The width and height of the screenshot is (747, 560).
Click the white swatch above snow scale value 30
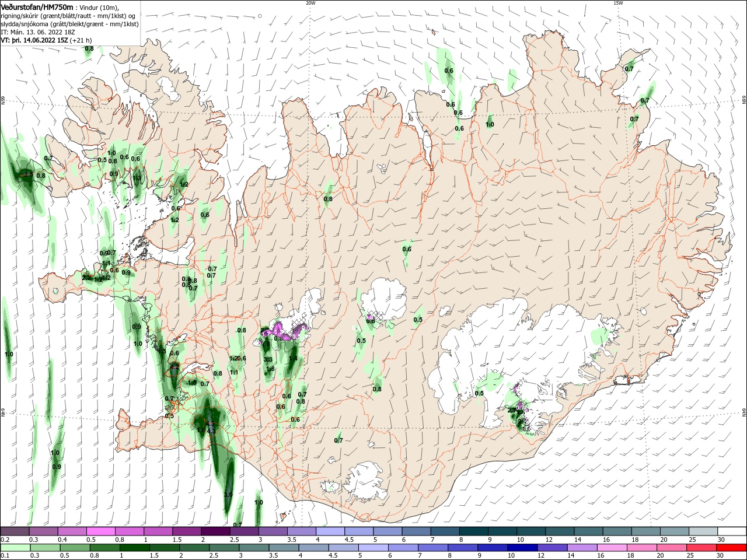point(732,531)
